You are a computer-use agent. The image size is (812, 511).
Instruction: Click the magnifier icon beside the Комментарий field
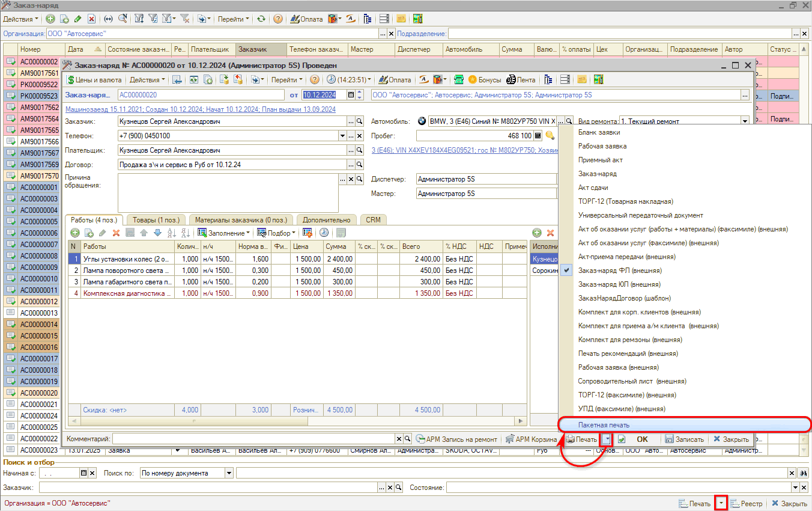(x=407, y=439)
